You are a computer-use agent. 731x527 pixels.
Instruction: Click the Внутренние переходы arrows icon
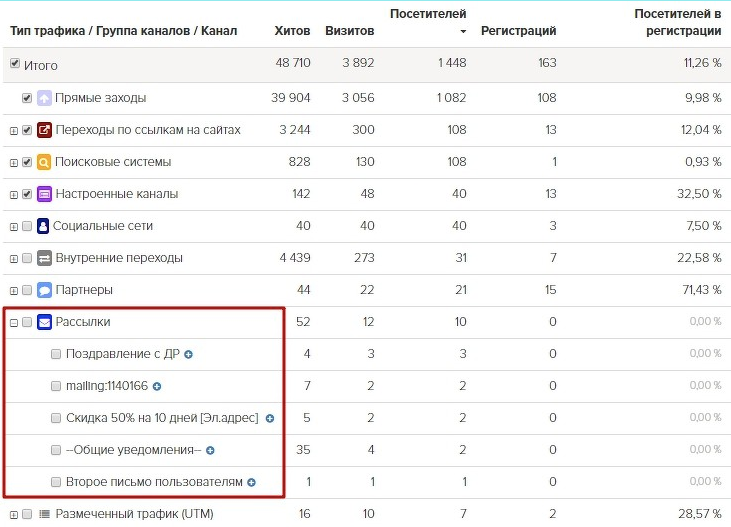44,258
